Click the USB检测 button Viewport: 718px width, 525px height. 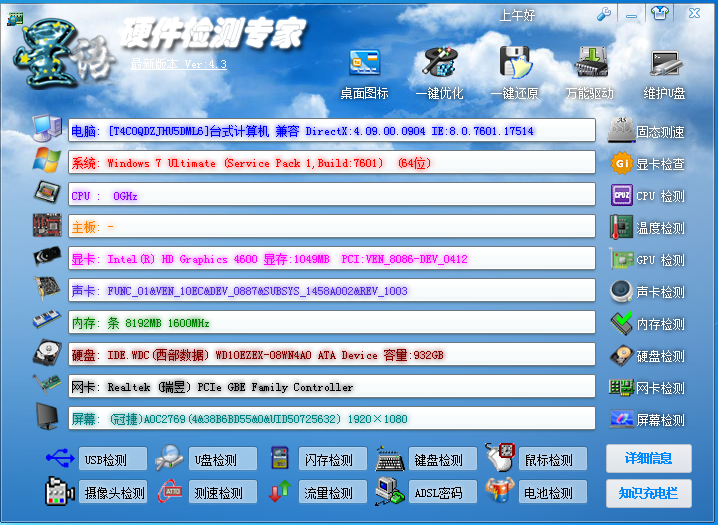coord(113,459)
